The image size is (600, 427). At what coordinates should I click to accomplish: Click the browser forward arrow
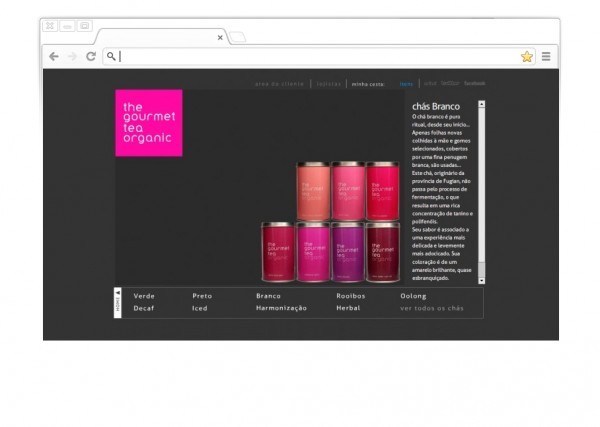point(72,57)
